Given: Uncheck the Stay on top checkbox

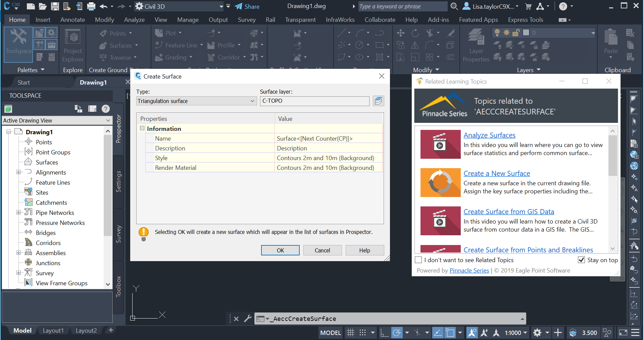Looking at the screenshot, I should tap(582, 260).
